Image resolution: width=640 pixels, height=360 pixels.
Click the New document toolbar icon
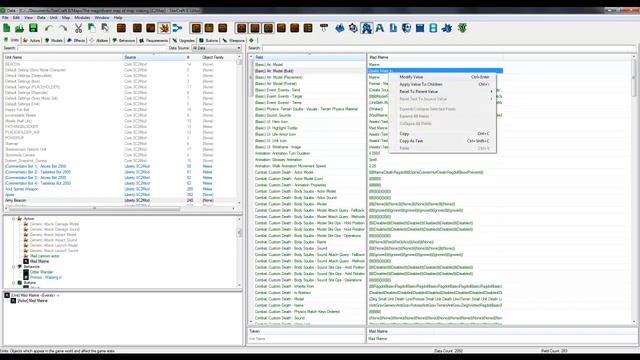pyautogui.click(x=7, y=28)
